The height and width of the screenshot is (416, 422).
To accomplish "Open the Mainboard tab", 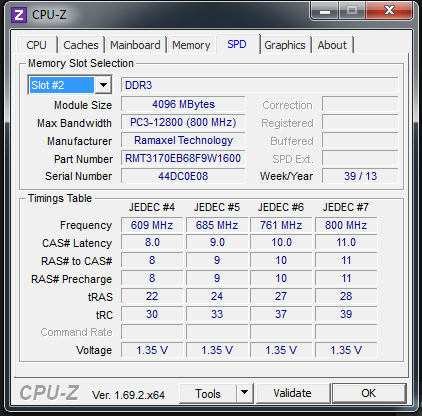I will (135, 45).
